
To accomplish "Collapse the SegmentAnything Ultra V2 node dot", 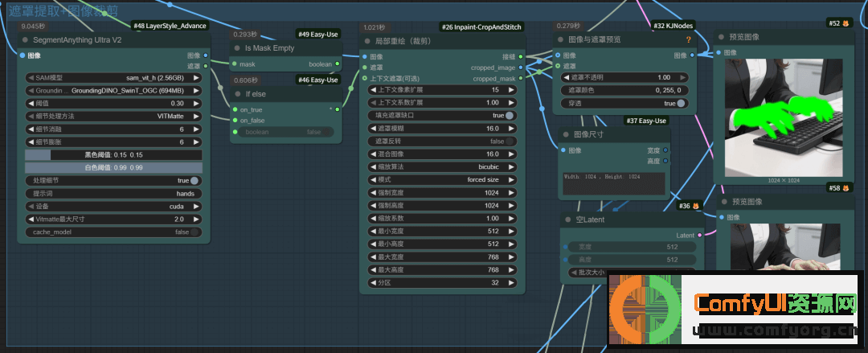I will (x=25, y=40).
